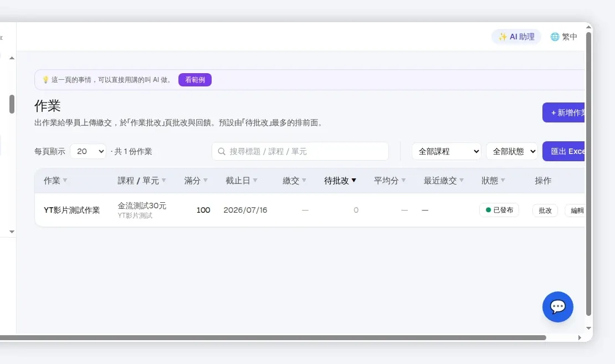The height and width of the screenshot is (364, 615).
Task: Click the scroll-right arrow of the horizontal scrollbar
Action: point(580,338)
